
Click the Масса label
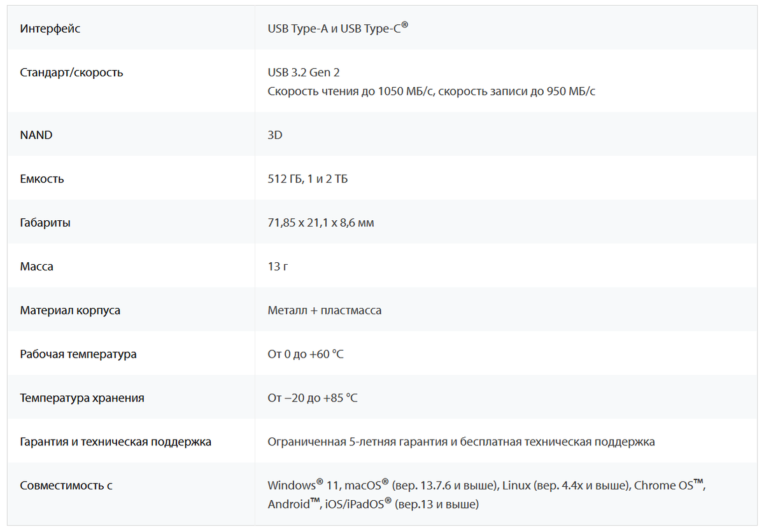37,267
